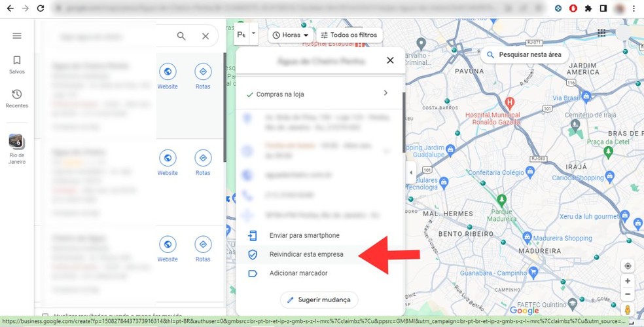Click the Confeitaria Colégio map marker

coord(530,172)
